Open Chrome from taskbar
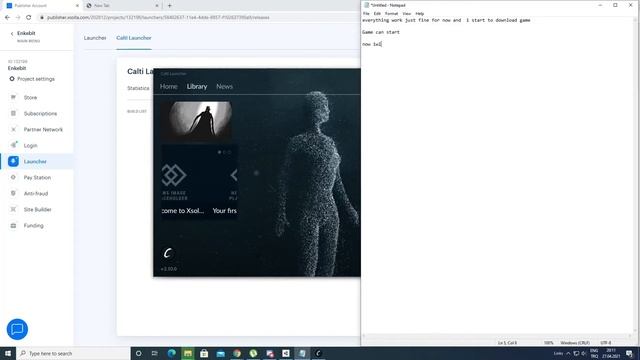This screenshot has width=640, height=360. click(237, 353)
